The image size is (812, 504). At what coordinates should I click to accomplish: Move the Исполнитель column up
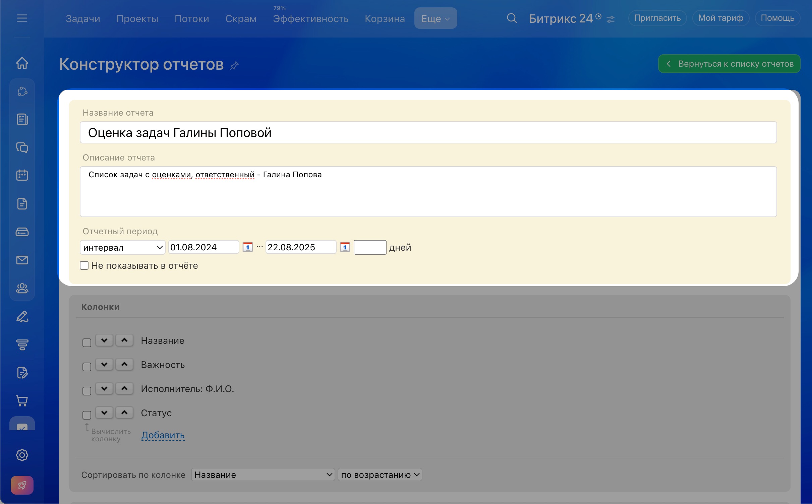(124, 389)
